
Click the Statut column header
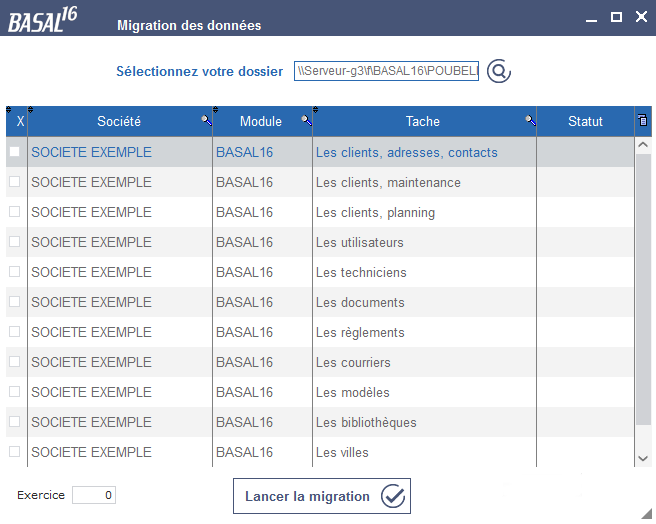585,121
